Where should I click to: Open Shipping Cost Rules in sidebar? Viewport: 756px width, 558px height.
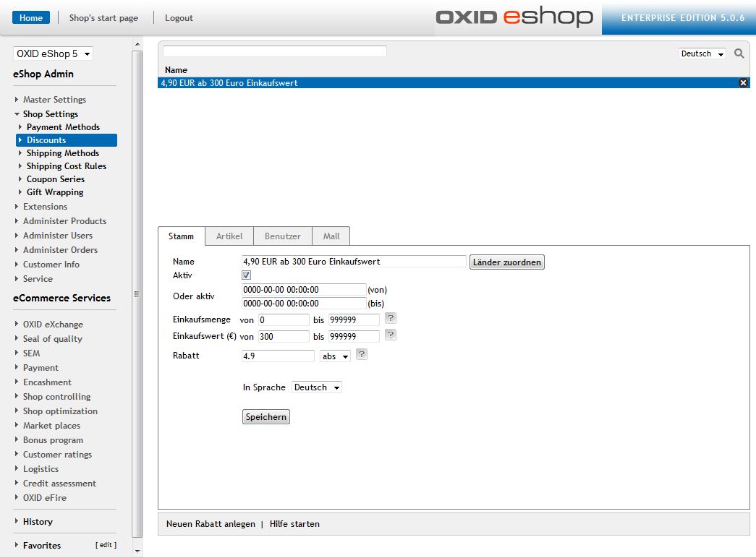pyautogui.click(x=66, y=166)
